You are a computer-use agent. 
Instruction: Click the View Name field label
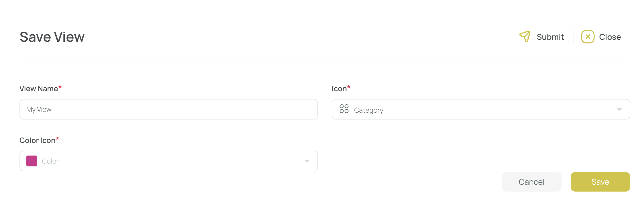(39, 89)
